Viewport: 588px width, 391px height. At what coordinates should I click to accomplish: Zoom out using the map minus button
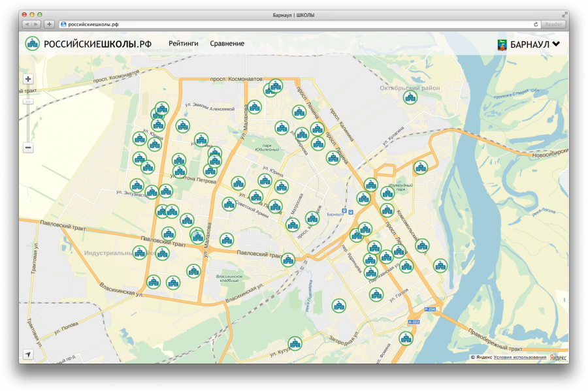[28, 148]
